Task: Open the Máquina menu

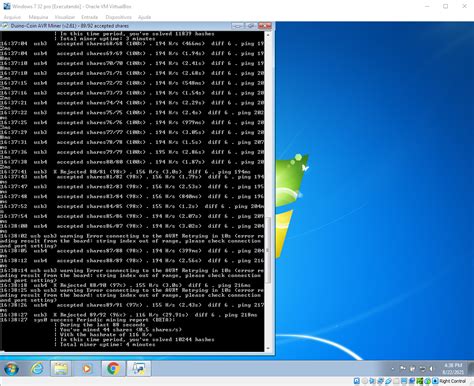Action: 38,17
